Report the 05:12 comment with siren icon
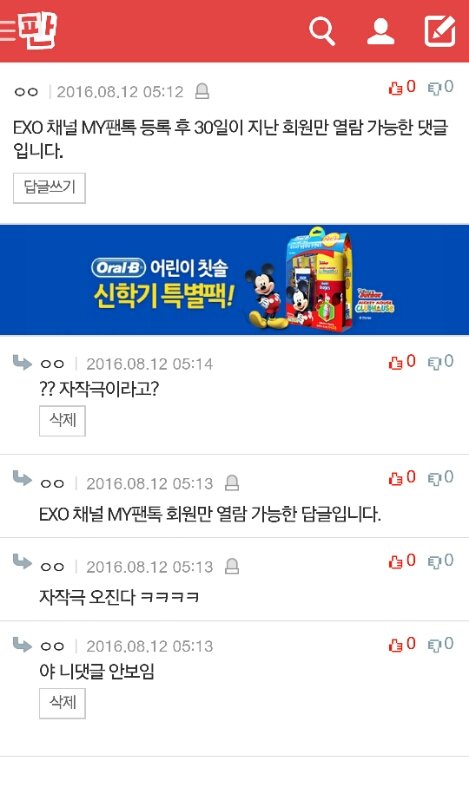 202,91
